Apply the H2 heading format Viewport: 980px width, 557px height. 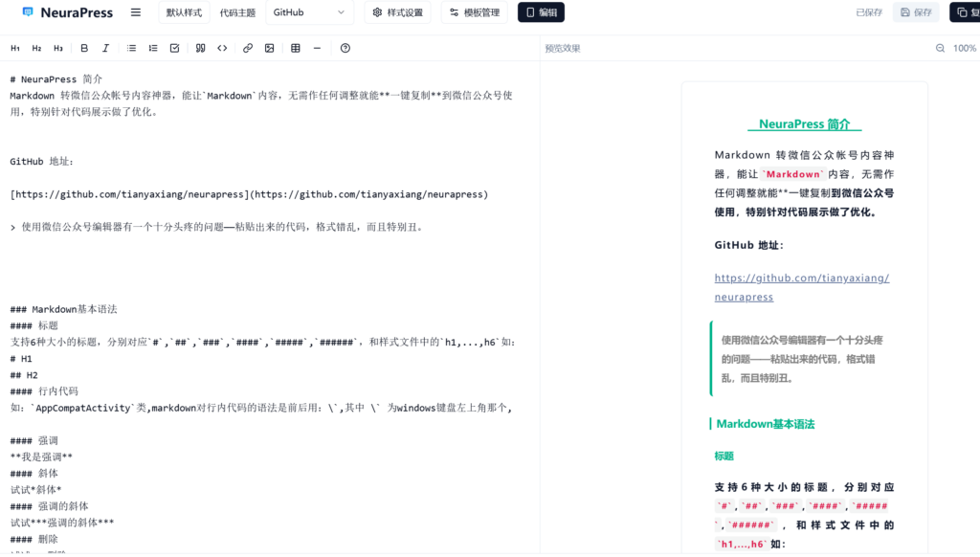[37, 48]
